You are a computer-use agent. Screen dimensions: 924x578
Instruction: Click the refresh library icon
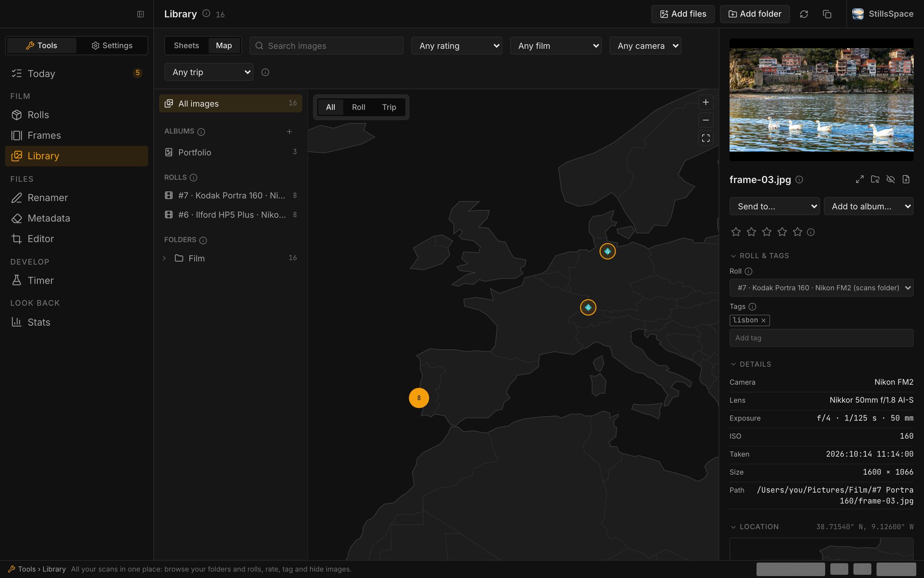(804, 14)
